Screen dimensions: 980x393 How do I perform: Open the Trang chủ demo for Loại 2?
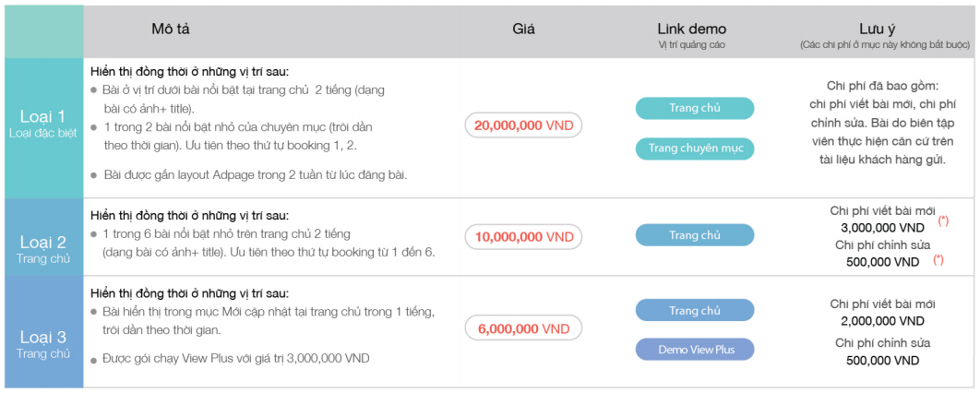(695, 235)
